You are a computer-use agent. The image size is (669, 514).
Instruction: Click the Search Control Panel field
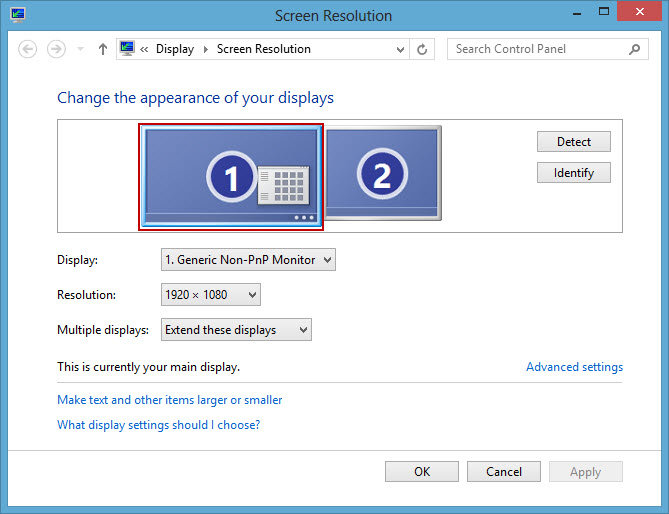535,49
